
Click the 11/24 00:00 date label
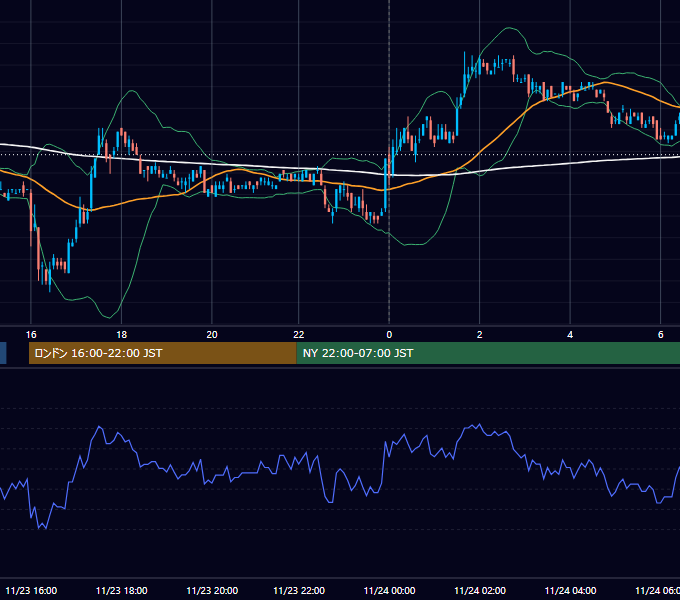[389, 590]
